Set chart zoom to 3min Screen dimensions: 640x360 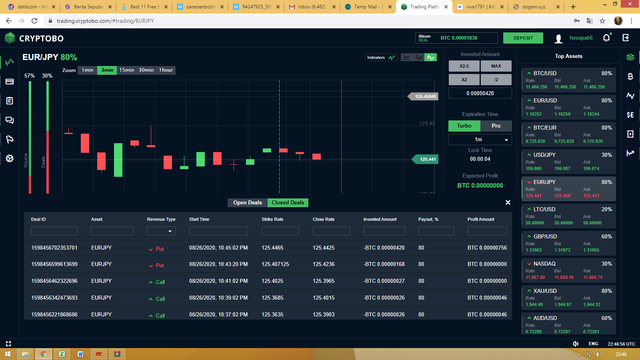(107, 70)
